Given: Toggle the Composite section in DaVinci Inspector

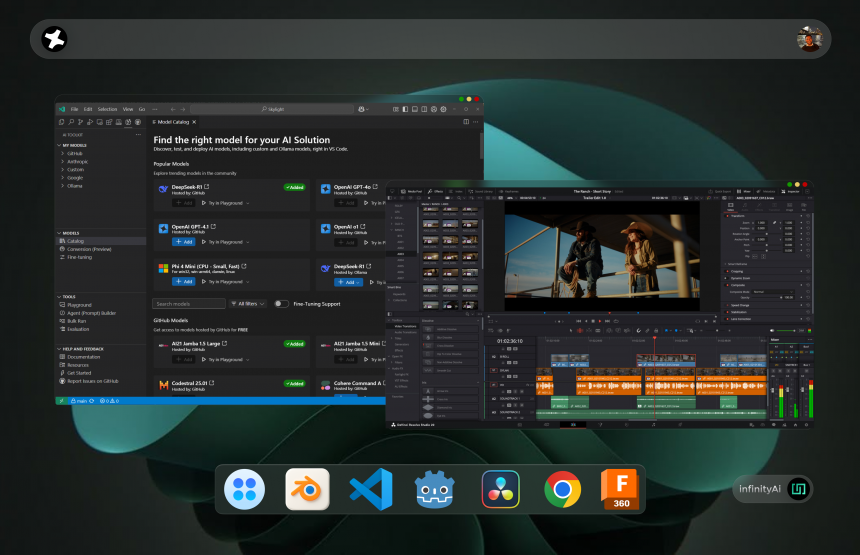Looking at the screenshot, I should 727,285.
